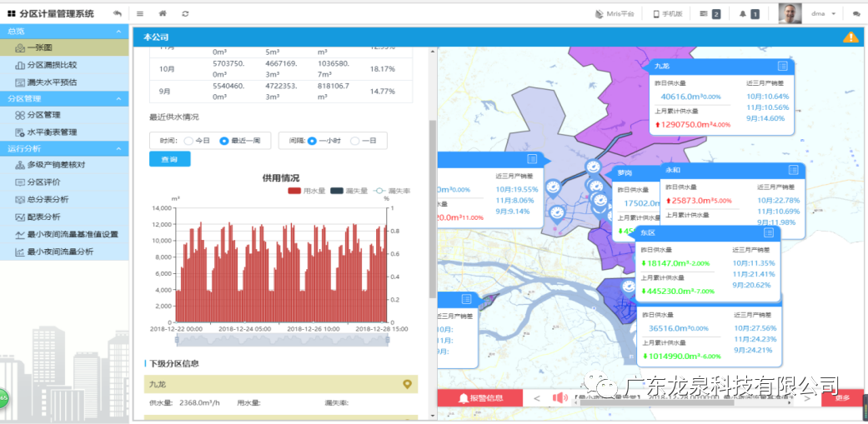This screenshot has height=424, width=868.
Task: Select the 最近一周 radio option
Action: [x=224, y=141]
